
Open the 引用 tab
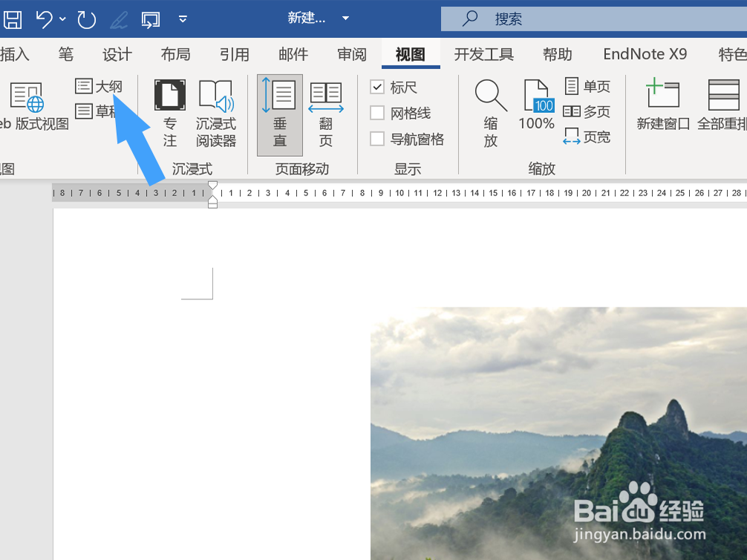234,54
